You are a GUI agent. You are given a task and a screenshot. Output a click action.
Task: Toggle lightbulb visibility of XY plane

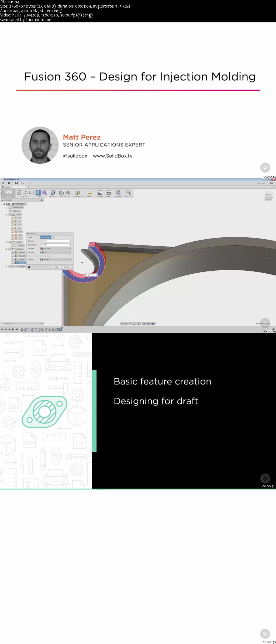pos(12,232)
